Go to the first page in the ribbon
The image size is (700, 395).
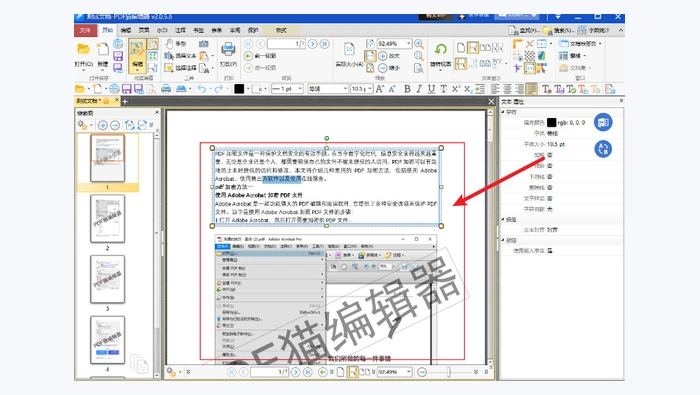[x=248, y=44]
